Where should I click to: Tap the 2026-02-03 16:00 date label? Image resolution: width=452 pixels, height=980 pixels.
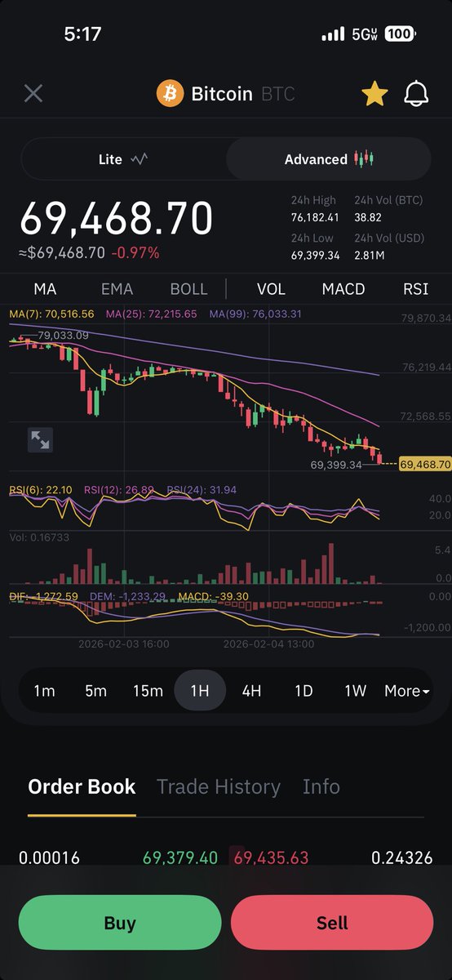pyautogui.click(x=124, y=644)
